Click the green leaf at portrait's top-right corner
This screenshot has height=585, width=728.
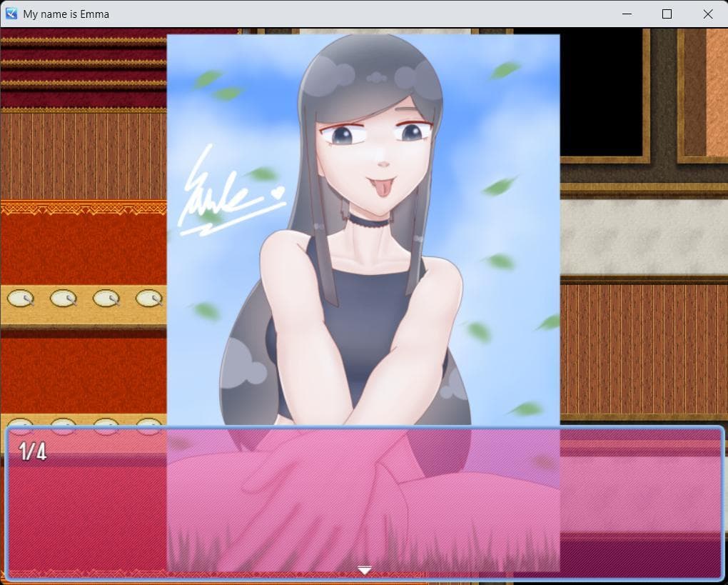(x=505, y=70)
